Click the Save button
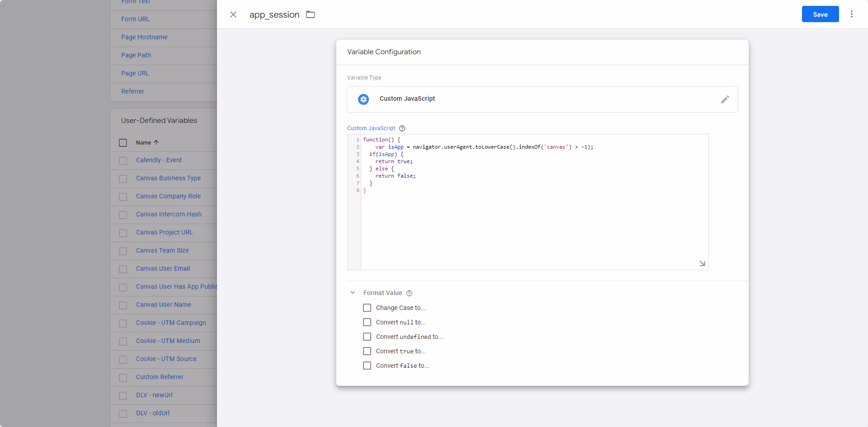The image size is (868, 427). (820, 14)
